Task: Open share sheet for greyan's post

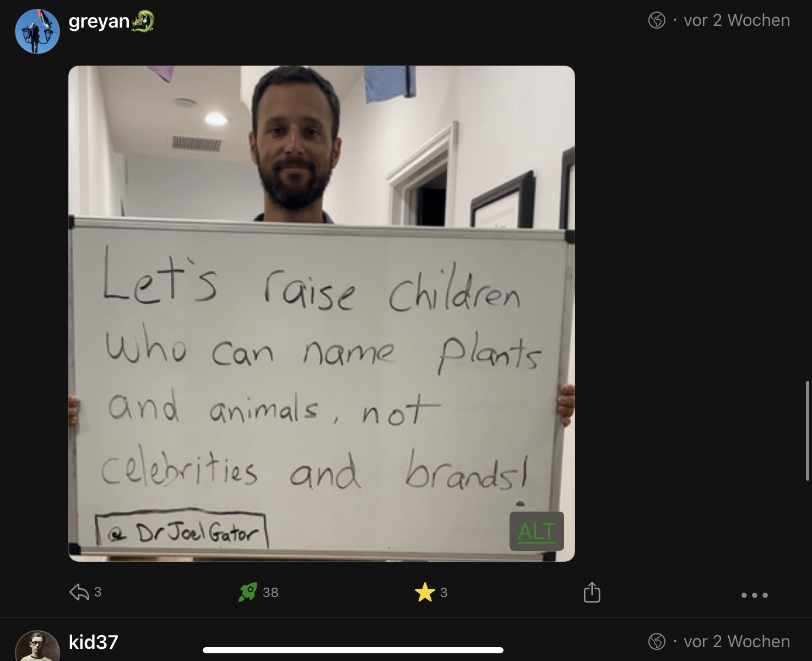Action: (592, 592)
